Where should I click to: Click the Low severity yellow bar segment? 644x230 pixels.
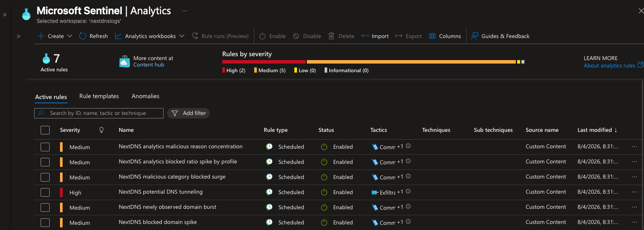point(518,62)
